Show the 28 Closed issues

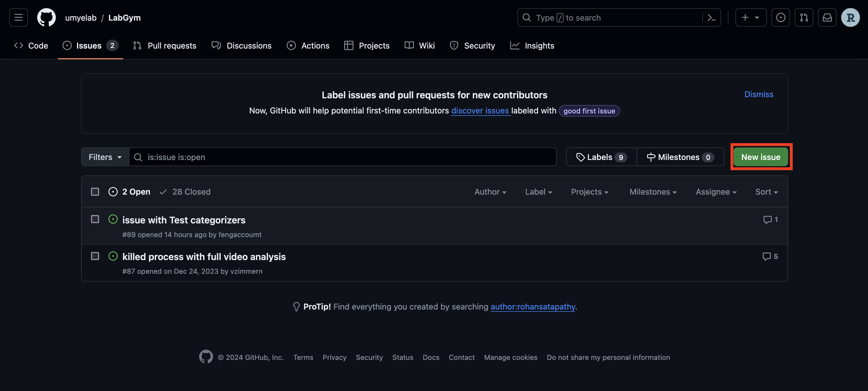(x=185, y=192)
